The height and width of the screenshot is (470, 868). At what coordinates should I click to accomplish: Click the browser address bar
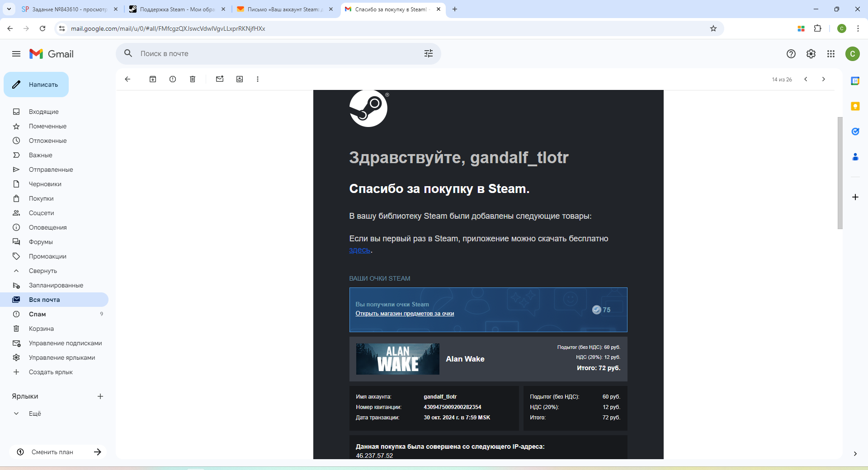(x=389, y=28)
